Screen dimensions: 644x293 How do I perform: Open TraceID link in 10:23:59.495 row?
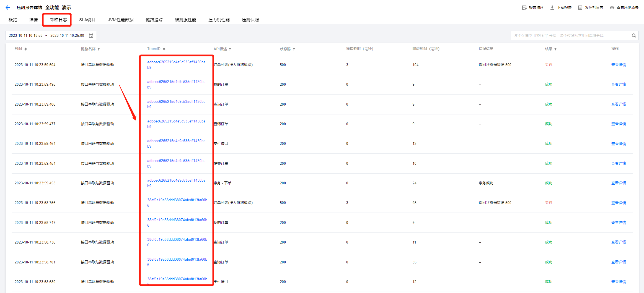point(176,84)
